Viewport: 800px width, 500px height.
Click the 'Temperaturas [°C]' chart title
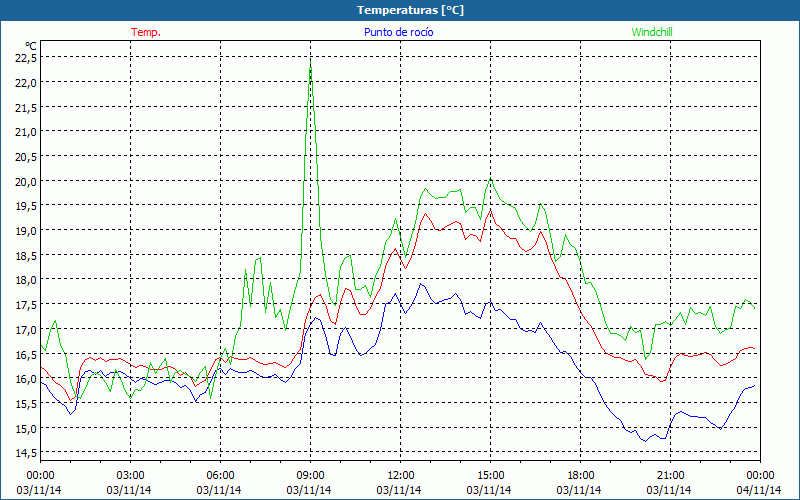click(410, 10)
